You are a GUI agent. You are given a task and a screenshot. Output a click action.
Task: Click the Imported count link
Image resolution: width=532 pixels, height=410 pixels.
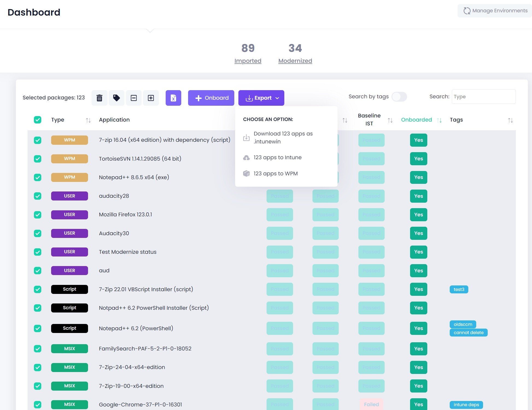click(x=247, y=61)
